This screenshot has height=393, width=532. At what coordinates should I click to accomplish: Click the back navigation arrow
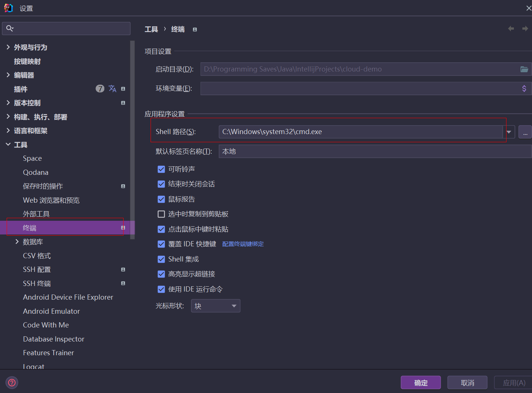[511, 29]
